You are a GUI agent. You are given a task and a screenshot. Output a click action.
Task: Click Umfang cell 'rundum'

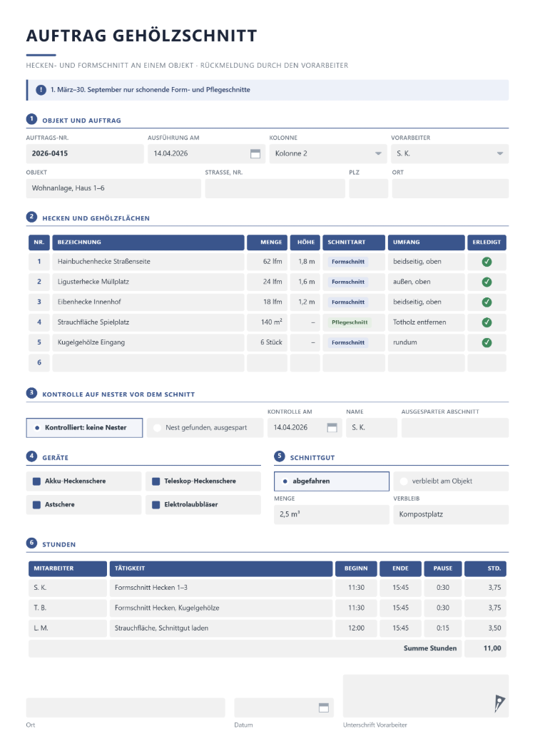click(426, 343)
